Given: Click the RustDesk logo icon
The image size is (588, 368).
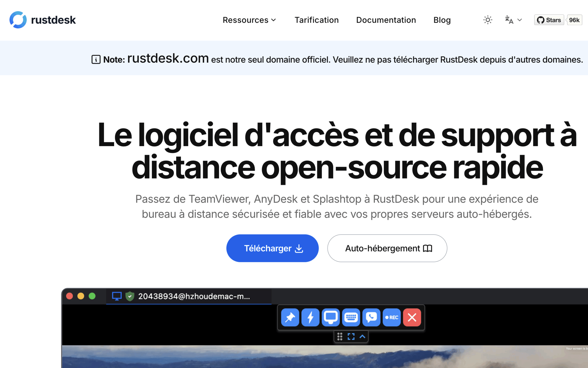Looking at the screenshot, I should pyautogui.click(x=18, y=20).
